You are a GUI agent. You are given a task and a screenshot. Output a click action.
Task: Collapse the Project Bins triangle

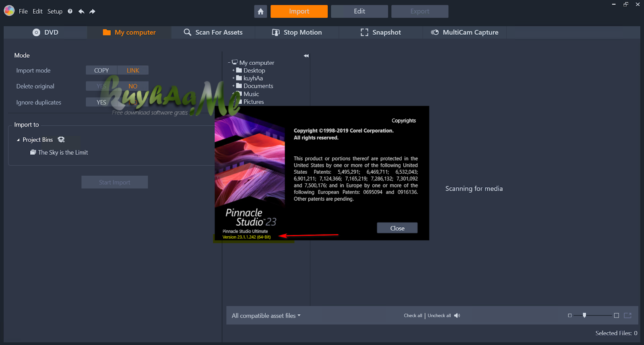pyautogui.click(x=18, y=140)
